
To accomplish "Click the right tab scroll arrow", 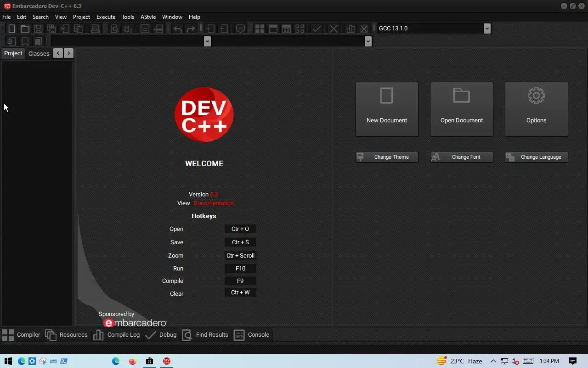I will click(69, 53).
